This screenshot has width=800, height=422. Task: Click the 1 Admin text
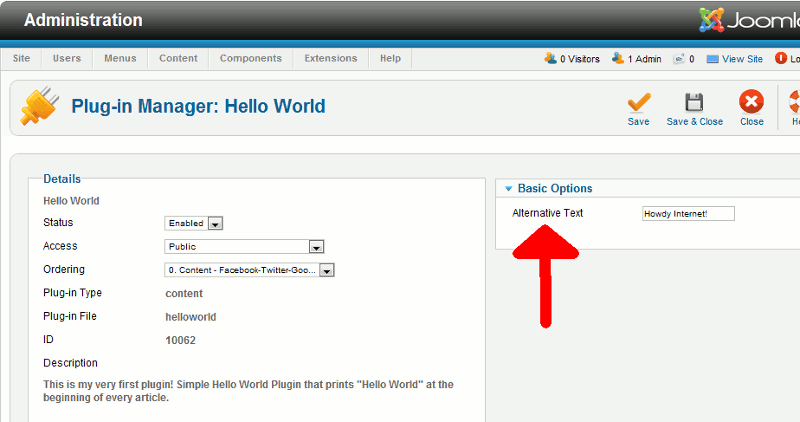(644, 59)
